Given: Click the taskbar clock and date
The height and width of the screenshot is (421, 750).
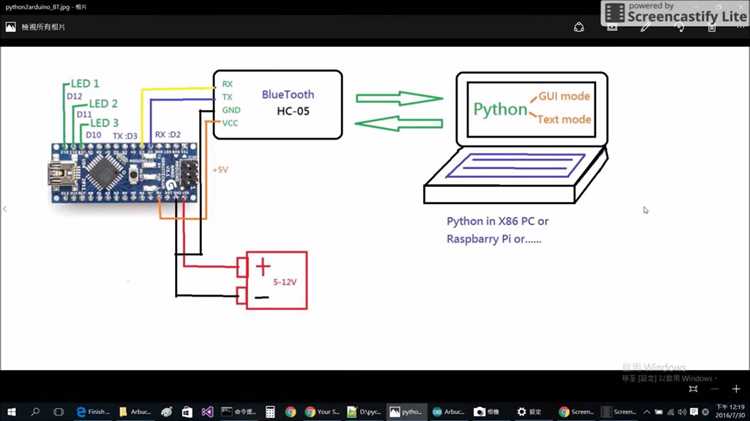Looking at the screenshot, I should click(x=729, y=412).
